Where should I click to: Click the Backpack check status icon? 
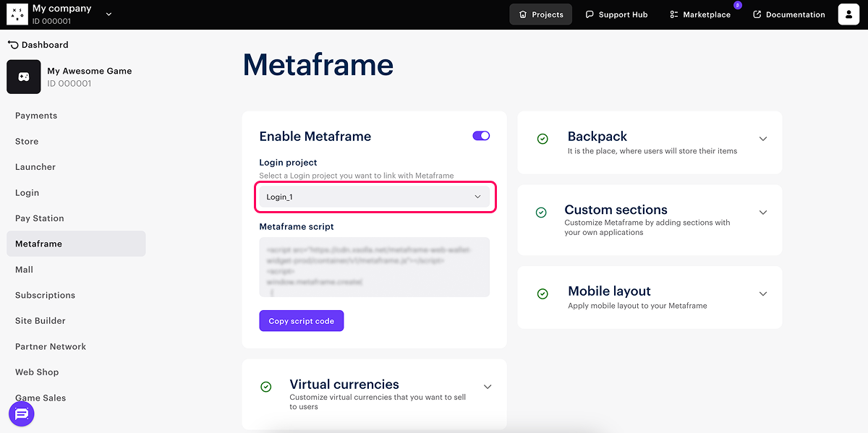(x=542, y=139)
